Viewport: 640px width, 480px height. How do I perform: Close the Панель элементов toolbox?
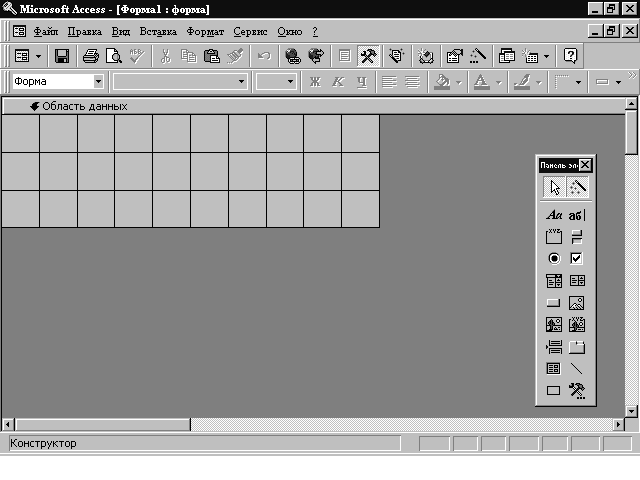[x=585, y=165]
